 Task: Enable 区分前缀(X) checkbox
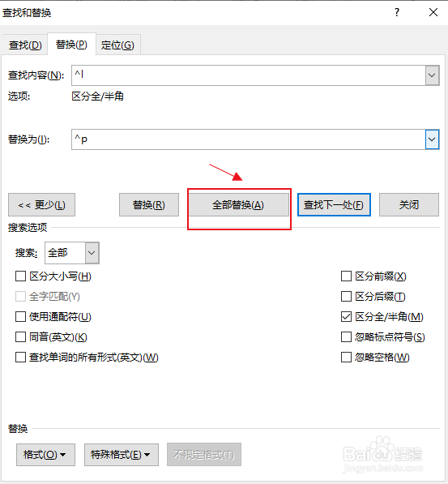[x=346, y=276]
